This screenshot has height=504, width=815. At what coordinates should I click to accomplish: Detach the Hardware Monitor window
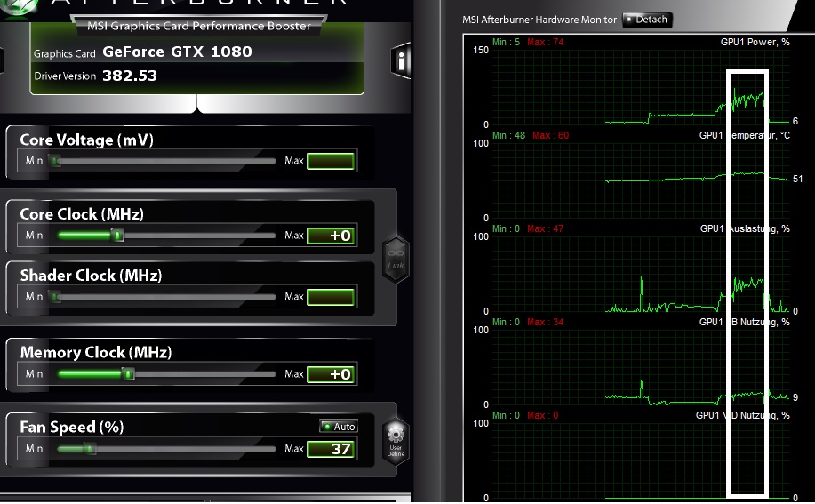point(647,20)
